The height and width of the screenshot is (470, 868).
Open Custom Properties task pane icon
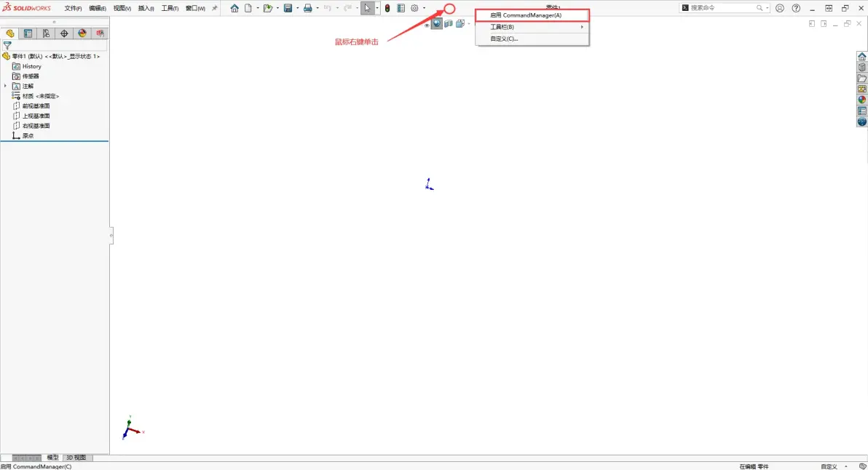[x=862, y=111]
